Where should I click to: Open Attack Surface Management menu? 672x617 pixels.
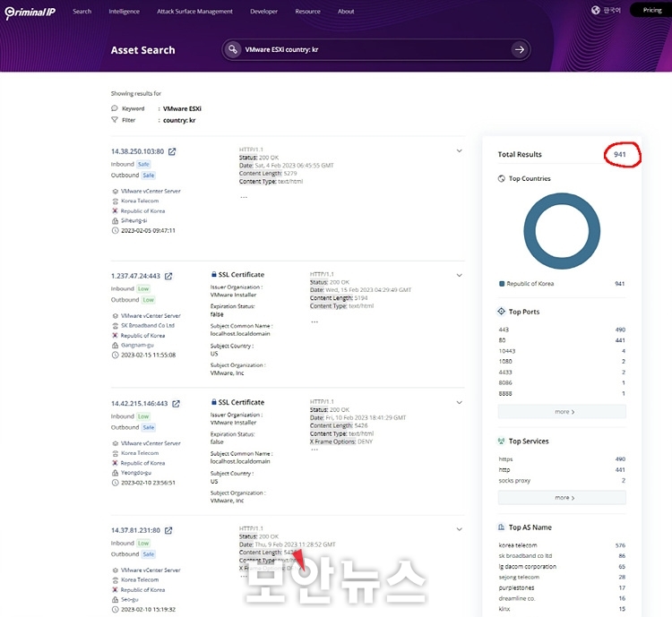click(194, 12)
